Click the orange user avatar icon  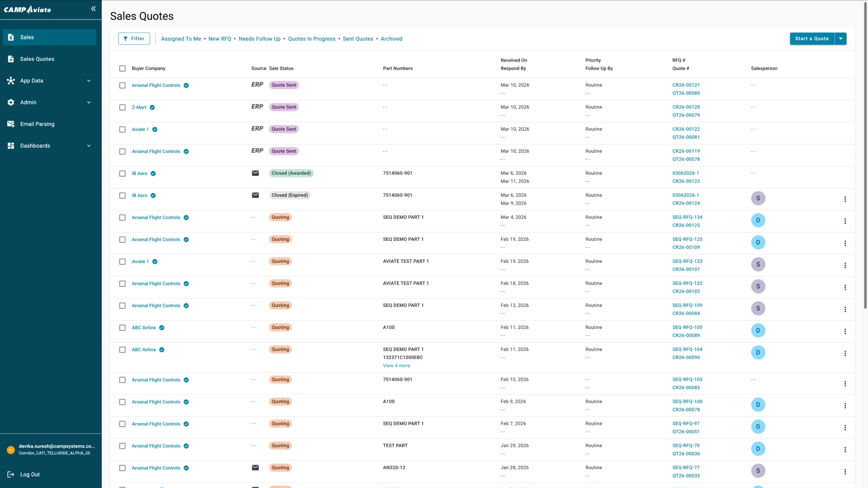click(x=11, y=450)
